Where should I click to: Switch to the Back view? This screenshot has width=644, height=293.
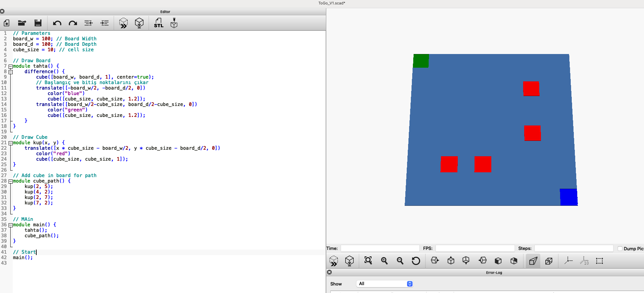pos(514,261)
